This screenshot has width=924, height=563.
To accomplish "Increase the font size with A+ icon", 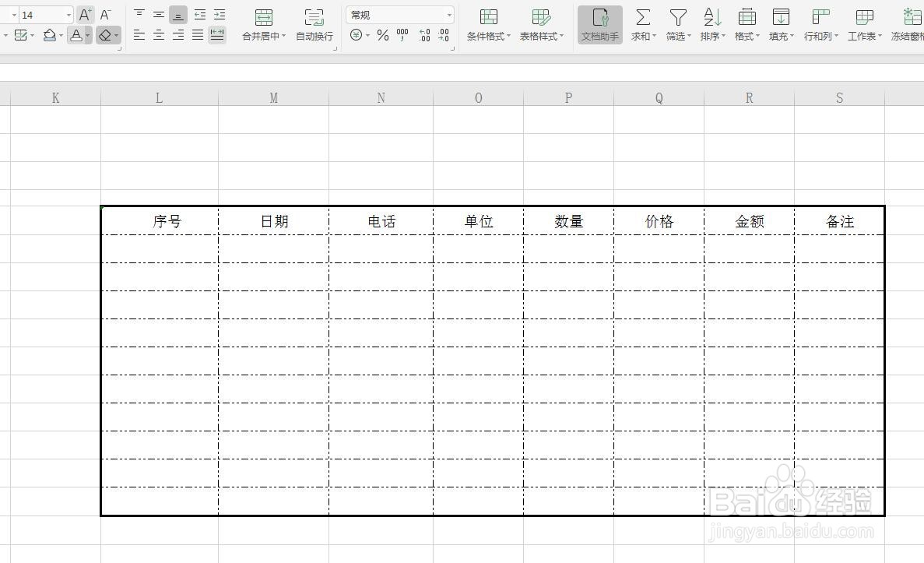I will tap(83, 14).
